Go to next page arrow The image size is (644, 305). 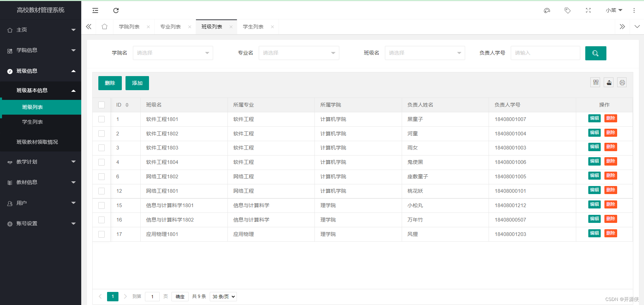(x=125, y=296)
